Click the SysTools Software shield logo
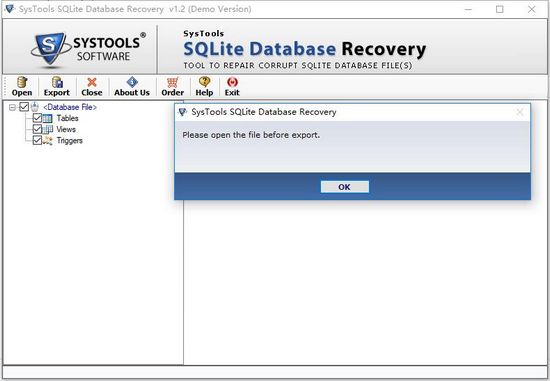The image size is (550, 381). (x=50, y=49)
